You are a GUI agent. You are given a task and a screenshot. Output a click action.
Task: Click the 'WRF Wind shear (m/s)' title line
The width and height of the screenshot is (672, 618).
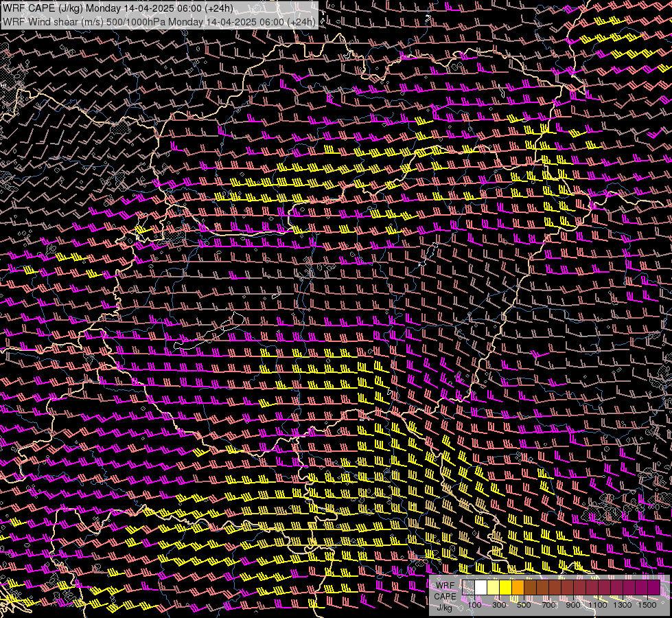pyautogui.click(x=159, y=22)
